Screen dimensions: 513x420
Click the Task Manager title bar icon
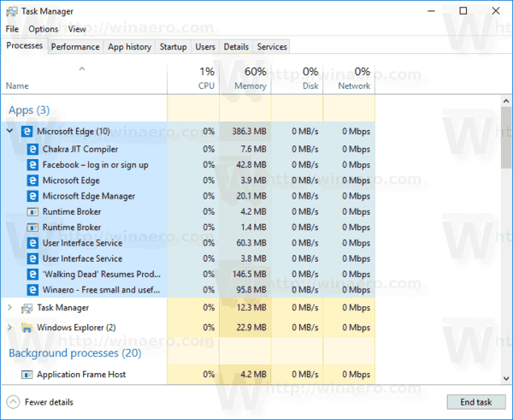coord(12,11)
